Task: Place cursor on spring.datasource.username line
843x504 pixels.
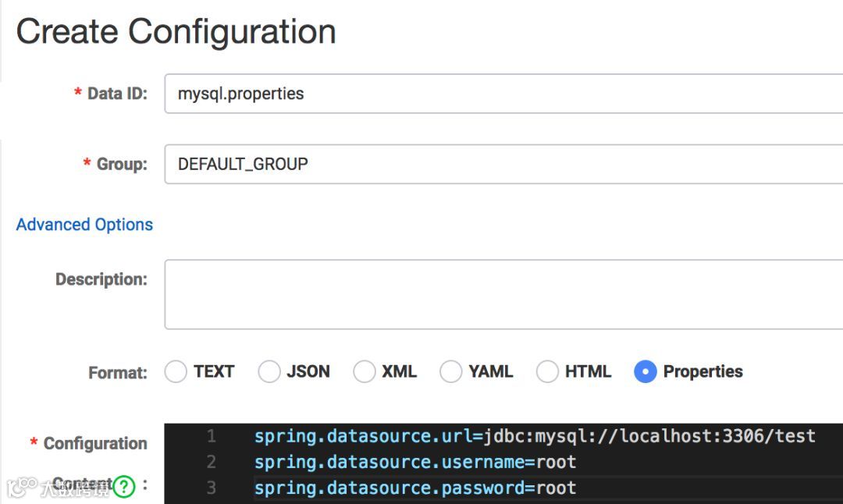Action: pyautogui.click(x=415, y=462)
